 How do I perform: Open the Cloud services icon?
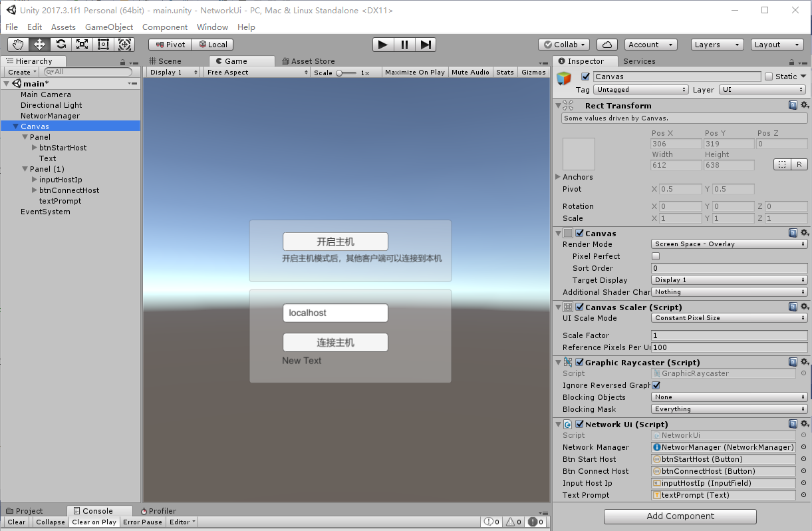point(607,45)
